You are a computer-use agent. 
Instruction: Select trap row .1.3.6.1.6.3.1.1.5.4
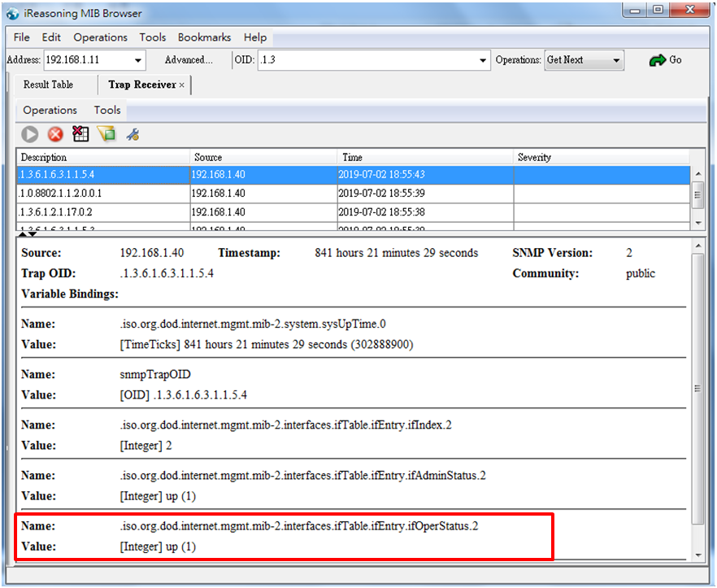[x=354, y=174]
